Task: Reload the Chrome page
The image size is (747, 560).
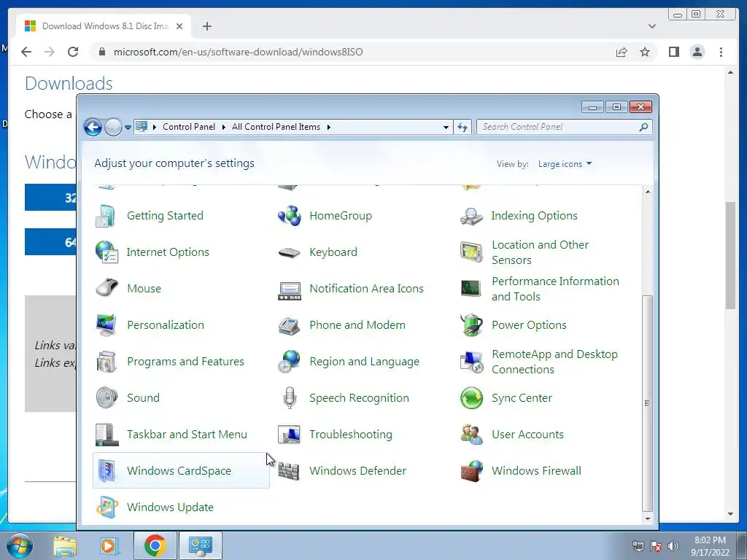Action: [x=73, y=52]
